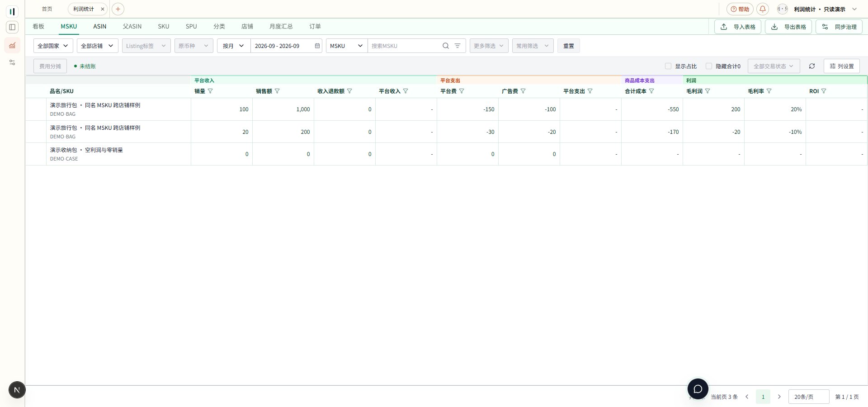This screenshot has width=868, height=407.
Task: Click the add new tab plus icon
Action: tap(118, 9)
